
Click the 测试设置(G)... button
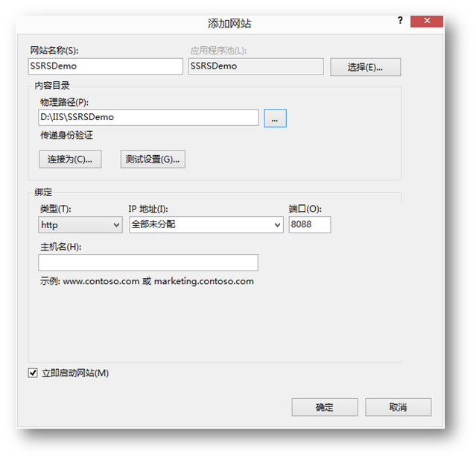(153, 159)
